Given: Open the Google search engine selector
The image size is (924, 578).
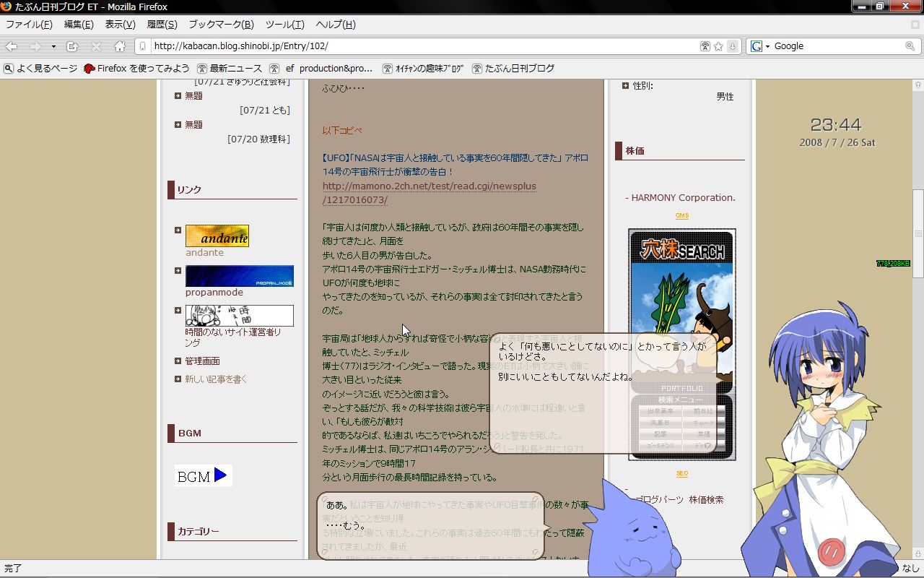Looking at the screenshot, I should click(759, 46).
